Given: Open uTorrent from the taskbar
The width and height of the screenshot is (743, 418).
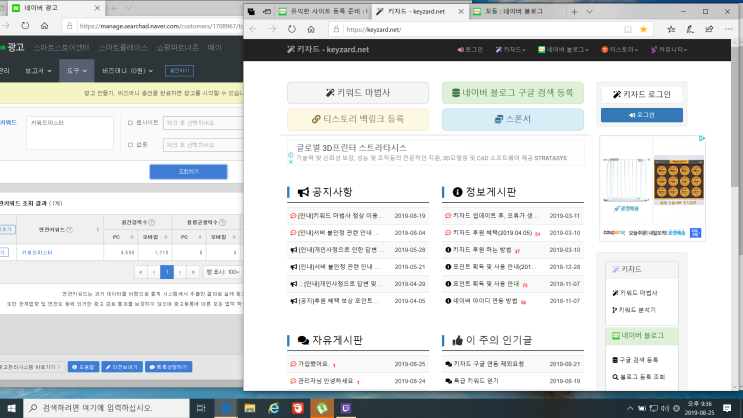Looking at the screenshot, I should coord(322,408).
